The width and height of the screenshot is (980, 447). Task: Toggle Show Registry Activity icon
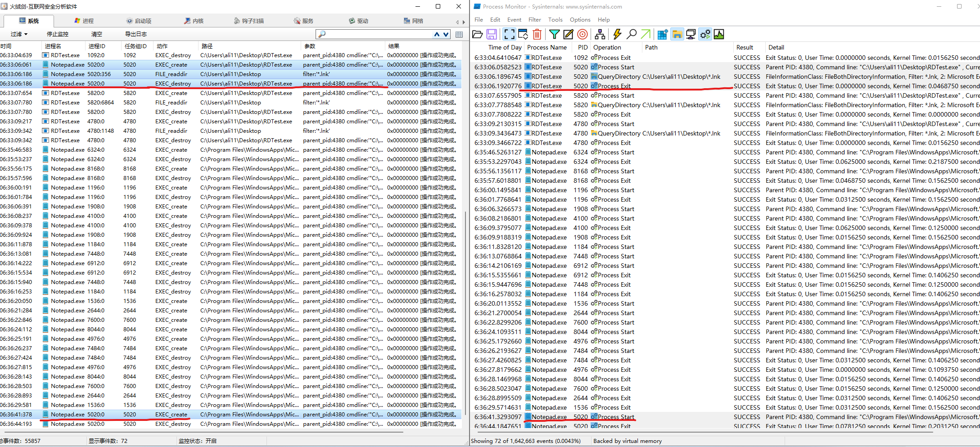point(663,34)
